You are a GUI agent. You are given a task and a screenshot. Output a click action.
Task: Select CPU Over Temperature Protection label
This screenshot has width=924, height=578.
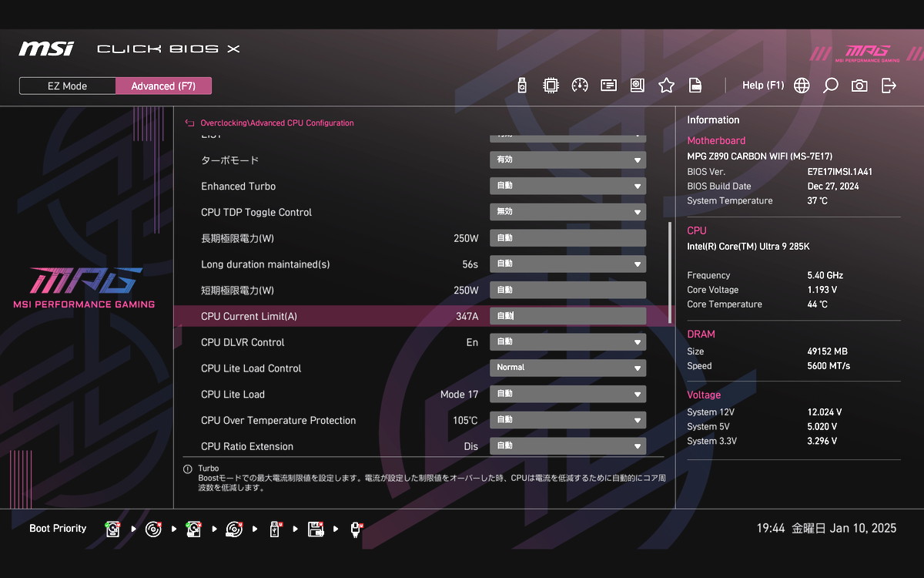pyautogui.click(x=278, y=421)
